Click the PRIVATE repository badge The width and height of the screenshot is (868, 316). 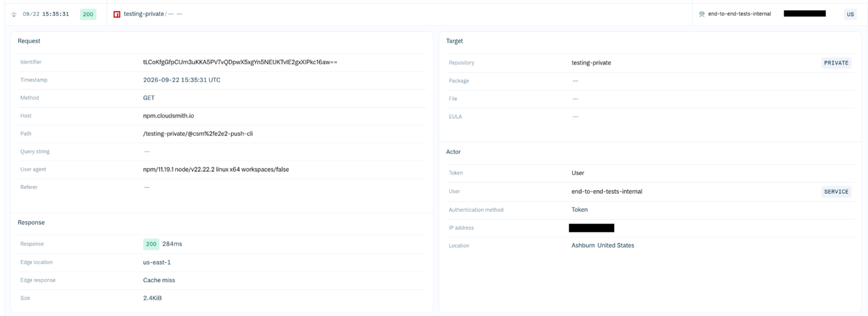tap(836, 63)
